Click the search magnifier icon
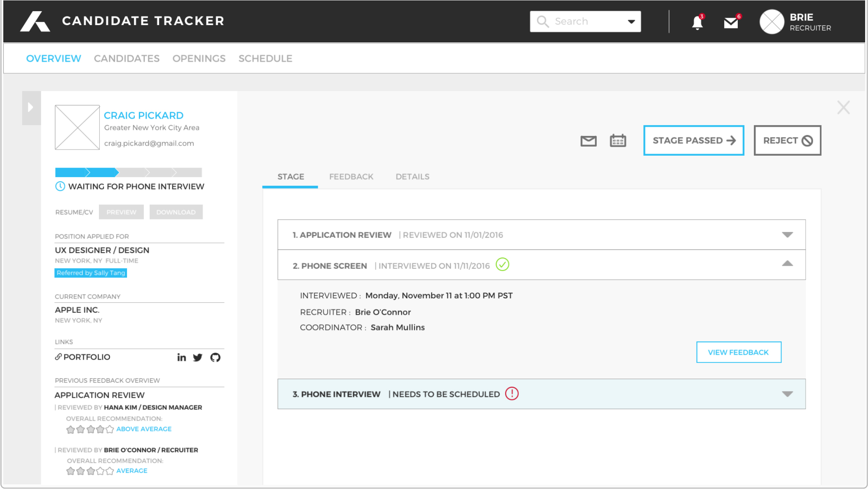 coord(543,21)
